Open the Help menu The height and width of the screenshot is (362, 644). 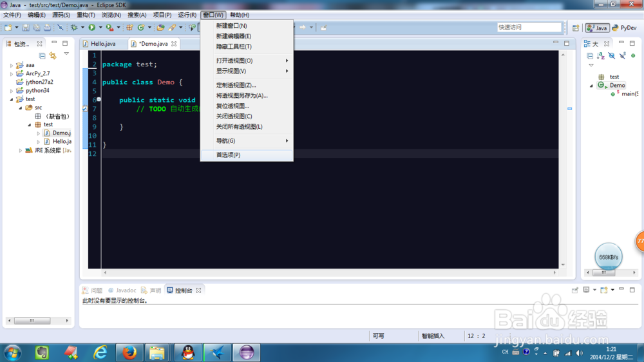tap(240, 15)
